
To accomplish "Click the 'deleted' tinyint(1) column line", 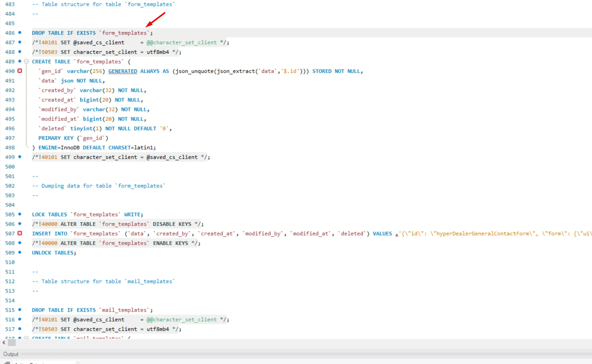I will coord(105,128).
